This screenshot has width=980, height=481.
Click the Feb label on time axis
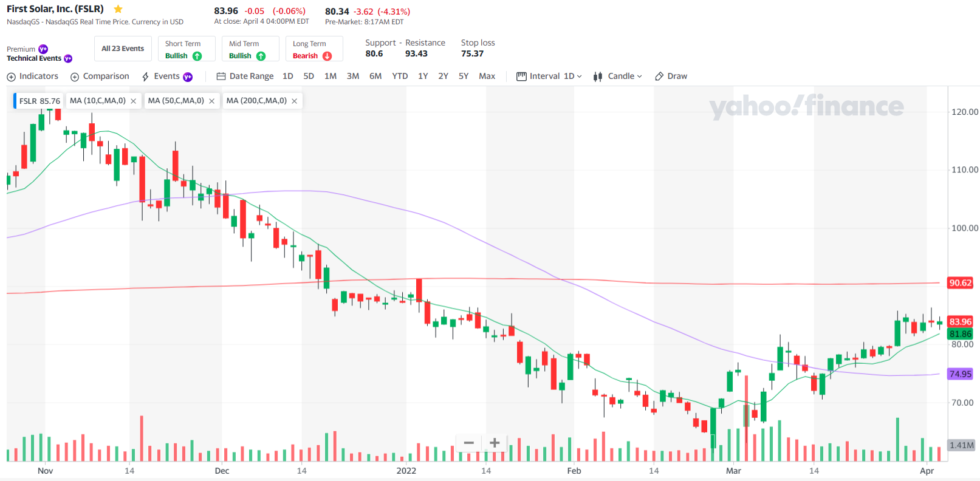click(574, 471)
